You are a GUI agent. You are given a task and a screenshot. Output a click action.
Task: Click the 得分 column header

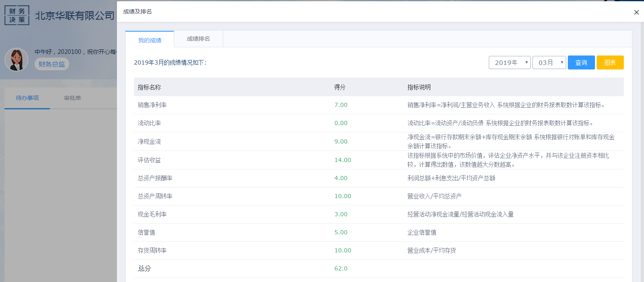[x=340, y=87]
